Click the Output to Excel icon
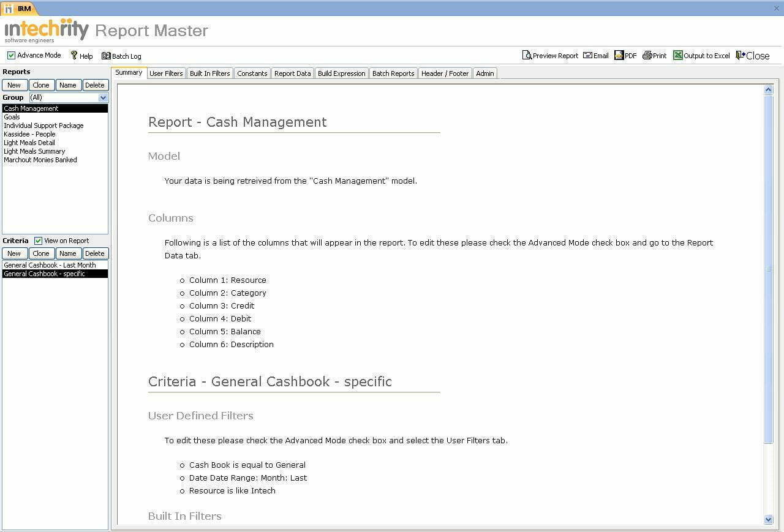Viewport: 784px width, 532px height. click(x=678, y=55)
